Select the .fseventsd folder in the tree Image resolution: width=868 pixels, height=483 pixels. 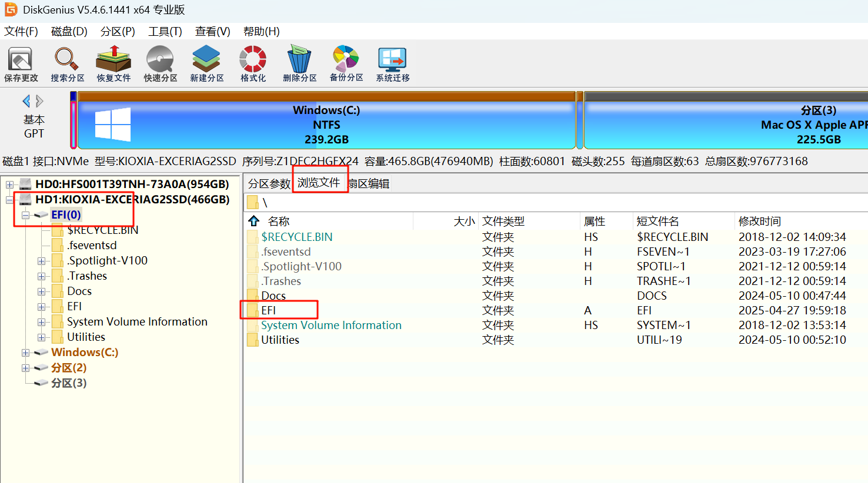(92, 246)
